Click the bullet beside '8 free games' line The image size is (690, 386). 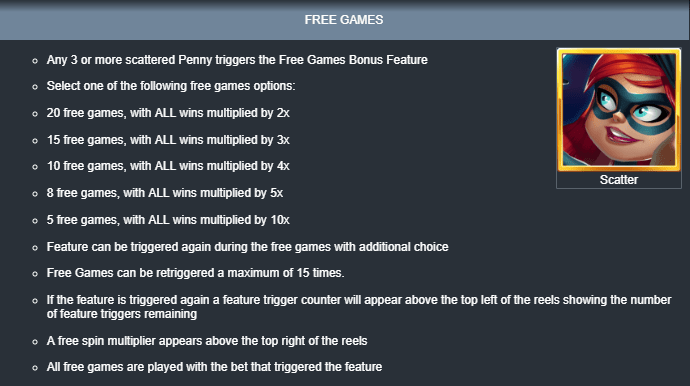point(35,194)
